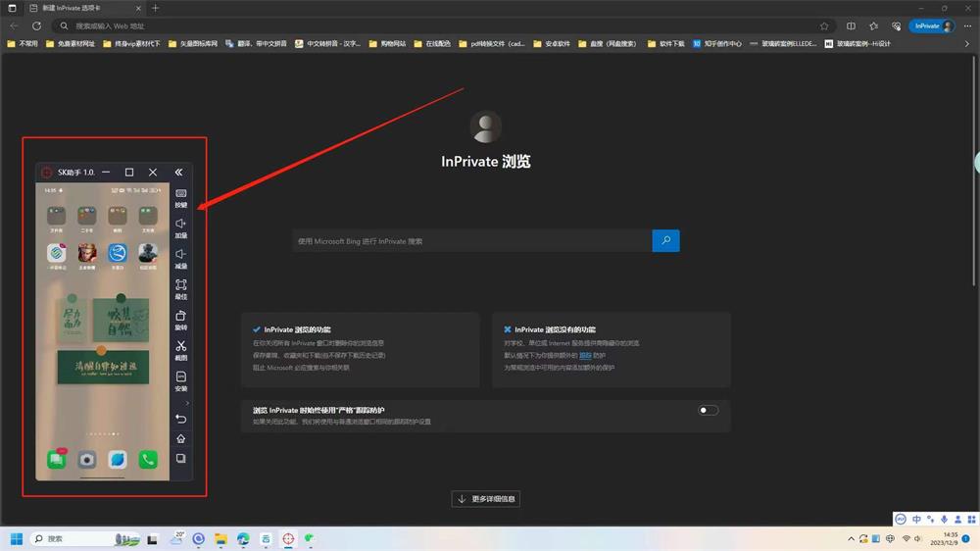Click the 安装 install icon
The height and width of the screenshot is (551, 980).
tap(181, 379)
